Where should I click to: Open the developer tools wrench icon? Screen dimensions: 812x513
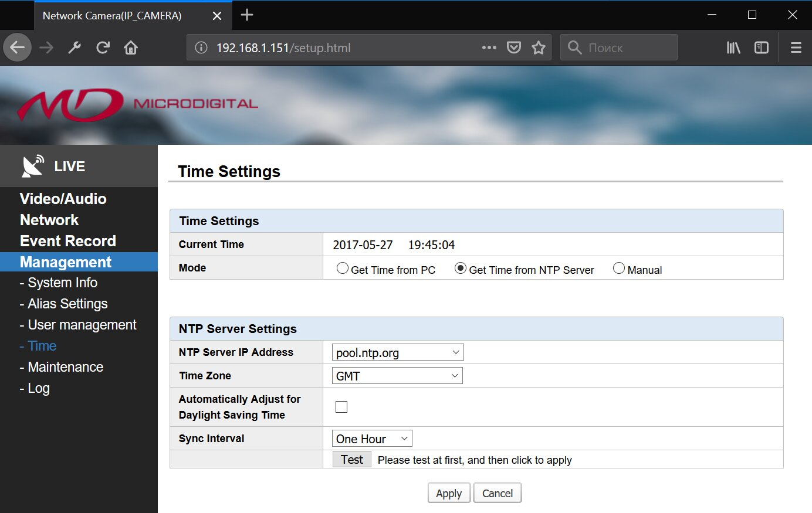pos(75,47)
